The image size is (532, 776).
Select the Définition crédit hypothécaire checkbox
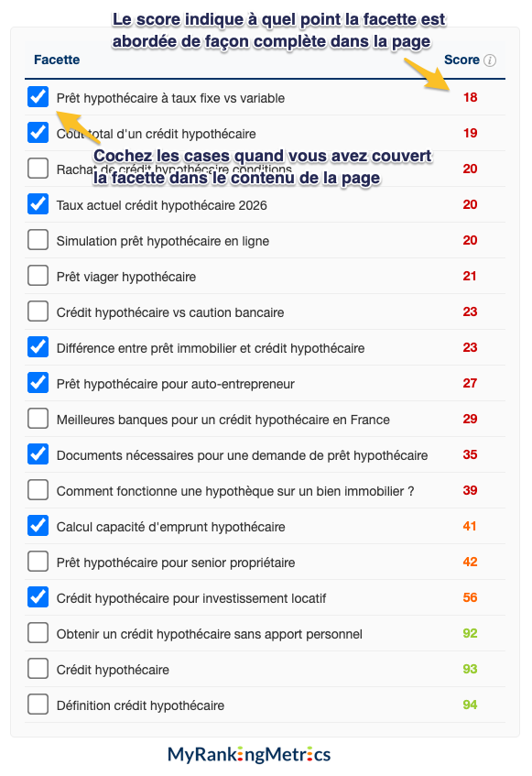click(38, 705)
